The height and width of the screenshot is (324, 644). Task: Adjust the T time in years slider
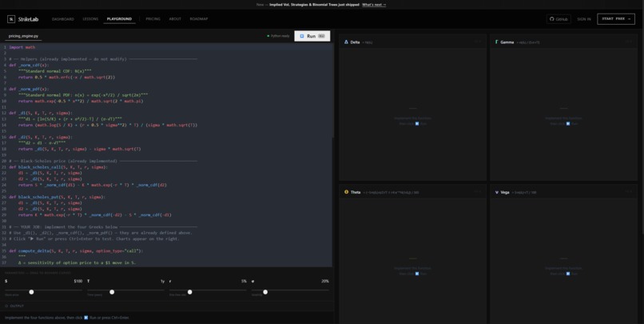coord(125,292)
